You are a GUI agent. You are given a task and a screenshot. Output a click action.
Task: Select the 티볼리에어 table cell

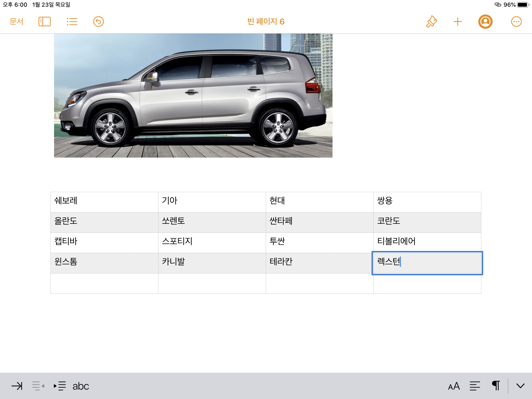coord(427,242)
